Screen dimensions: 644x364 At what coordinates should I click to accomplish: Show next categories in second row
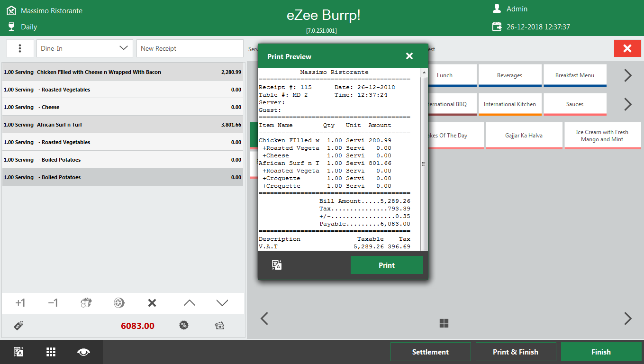click(627, 104)
